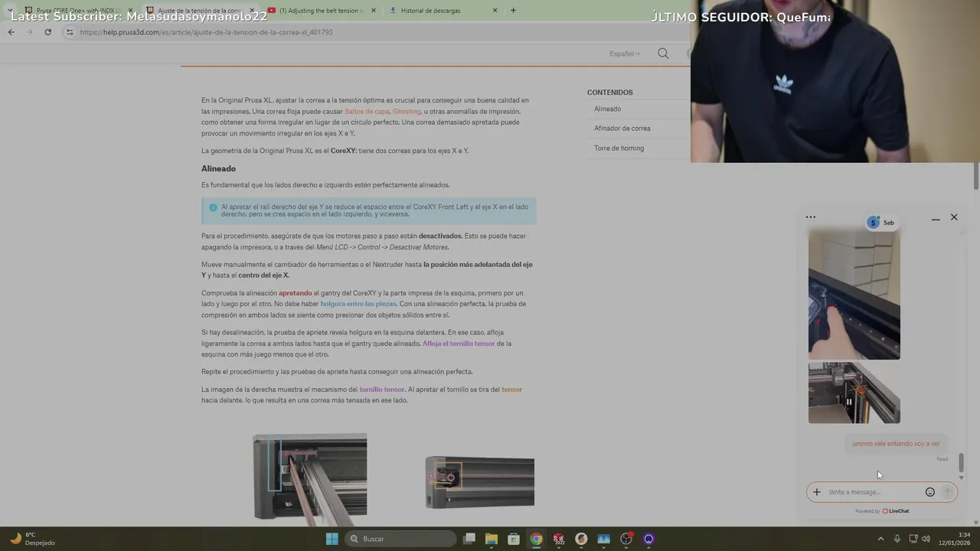Jump to Torre de homing section
The image size is (980, 551).
[619, 148]
